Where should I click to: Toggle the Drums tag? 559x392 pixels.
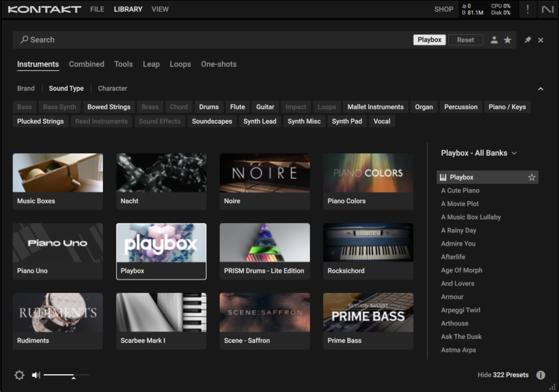(x=209, y=107)
